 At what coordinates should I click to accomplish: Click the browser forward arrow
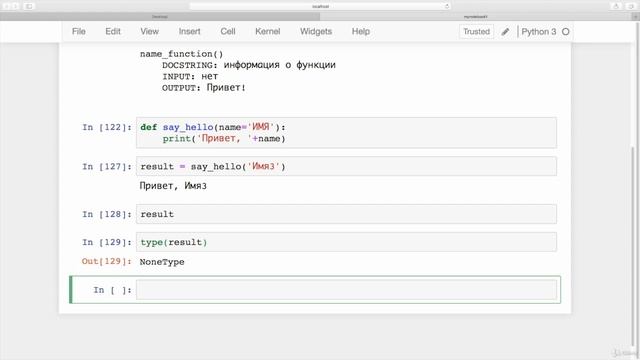16,6
